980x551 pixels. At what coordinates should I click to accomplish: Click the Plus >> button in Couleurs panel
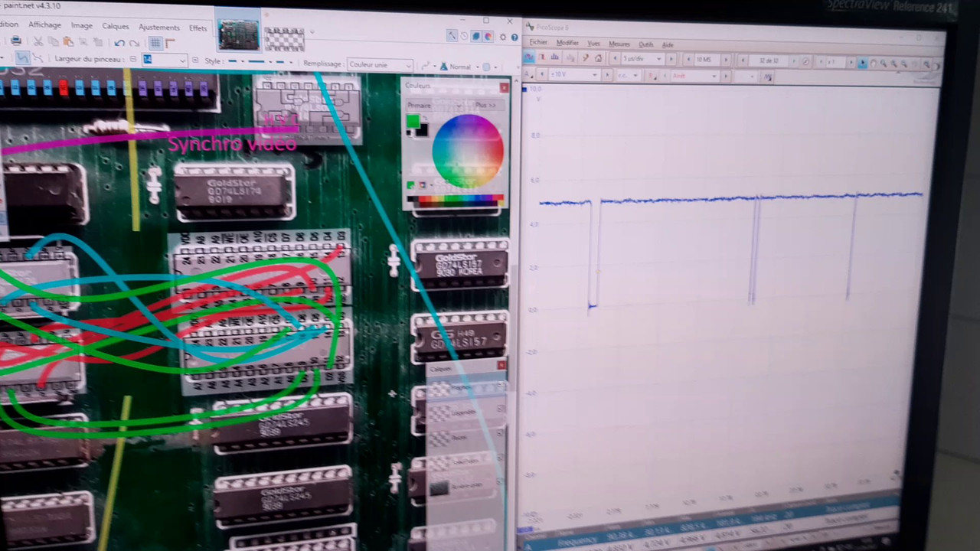485,105
